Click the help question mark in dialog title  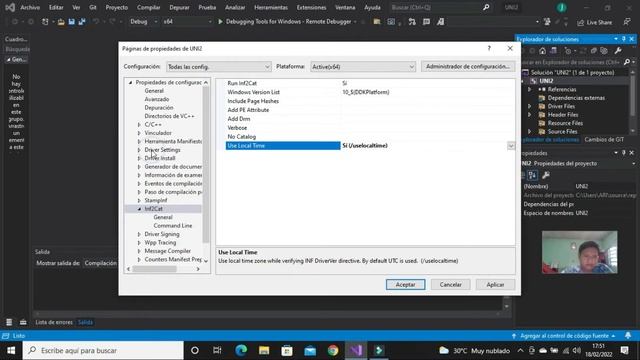tap(489, 48)
